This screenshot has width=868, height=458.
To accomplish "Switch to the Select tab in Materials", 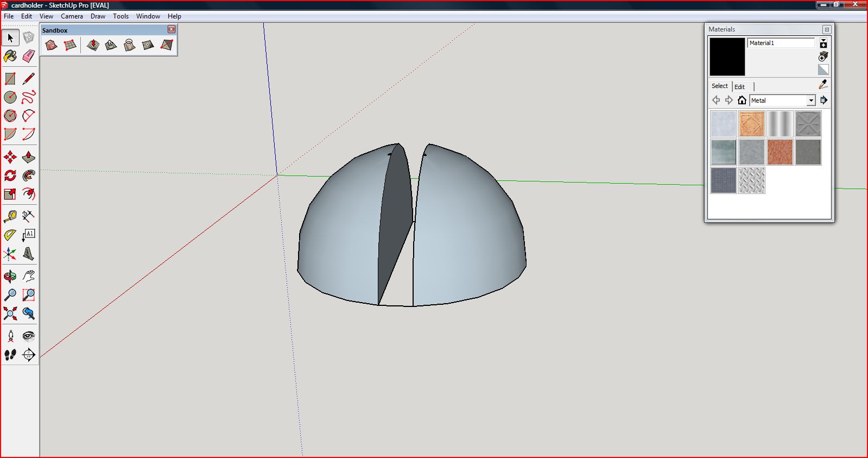I will coord(720,86).
